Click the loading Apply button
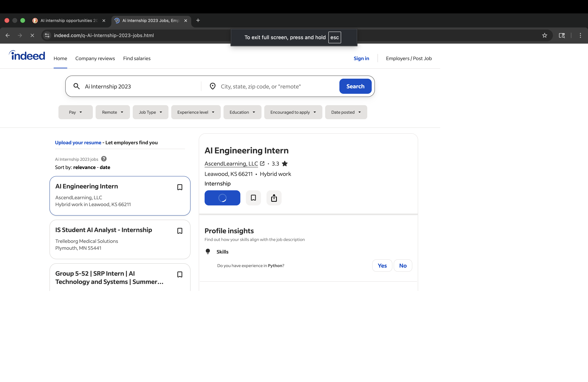Screen dimensions: 588x382 (x=222, y=198)
